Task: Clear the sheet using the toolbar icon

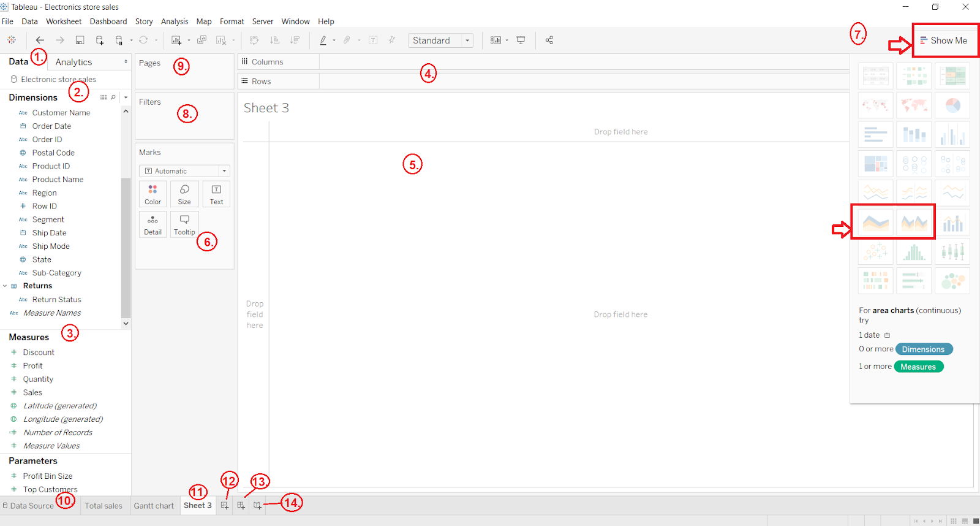Action: click(221, 40)
